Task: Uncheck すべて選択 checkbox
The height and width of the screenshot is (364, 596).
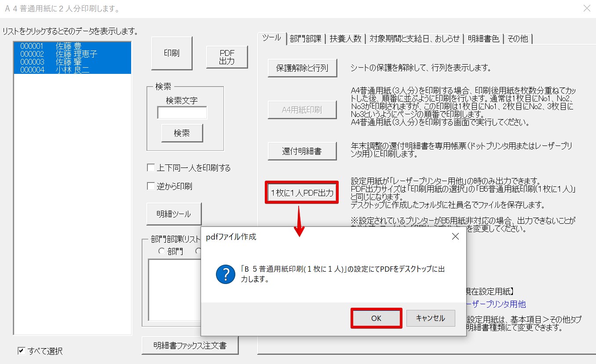Action: (x=21, y=351)
